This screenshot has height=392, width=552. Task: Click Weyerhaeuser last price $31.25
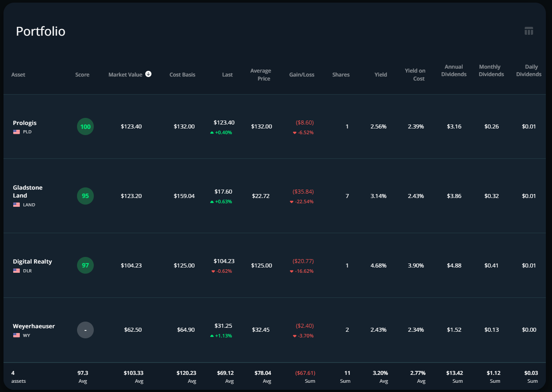223,326
